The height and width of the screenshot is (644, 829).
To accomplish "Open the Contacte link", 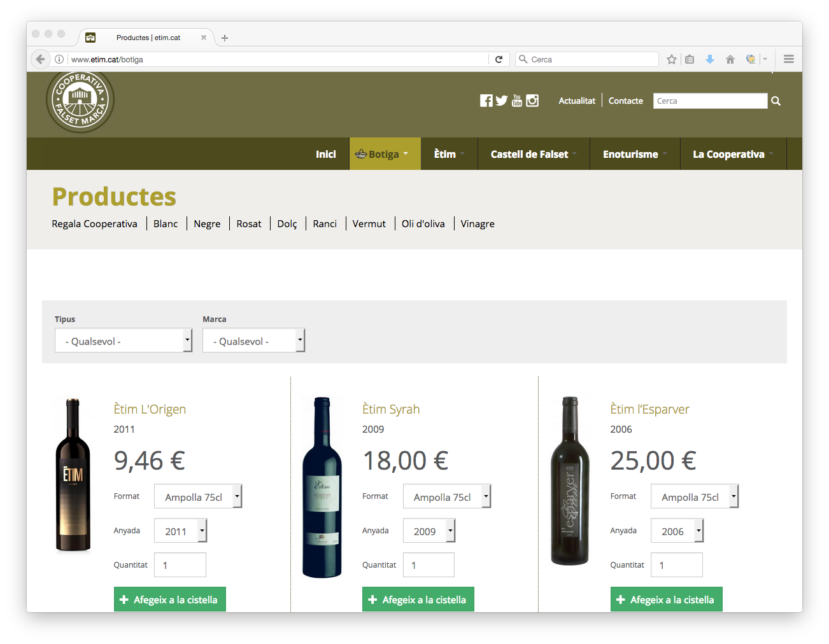I will [x=625, y=101].
